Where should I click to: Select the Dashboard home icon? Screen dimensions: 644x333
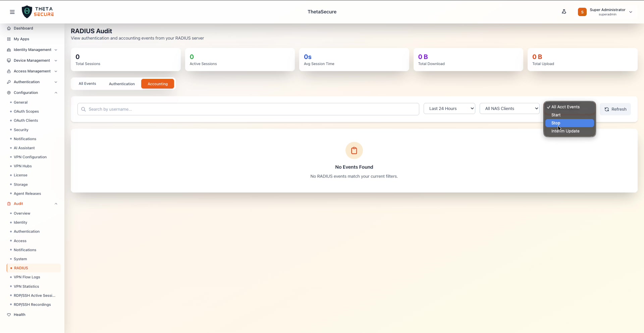[9, 28]
